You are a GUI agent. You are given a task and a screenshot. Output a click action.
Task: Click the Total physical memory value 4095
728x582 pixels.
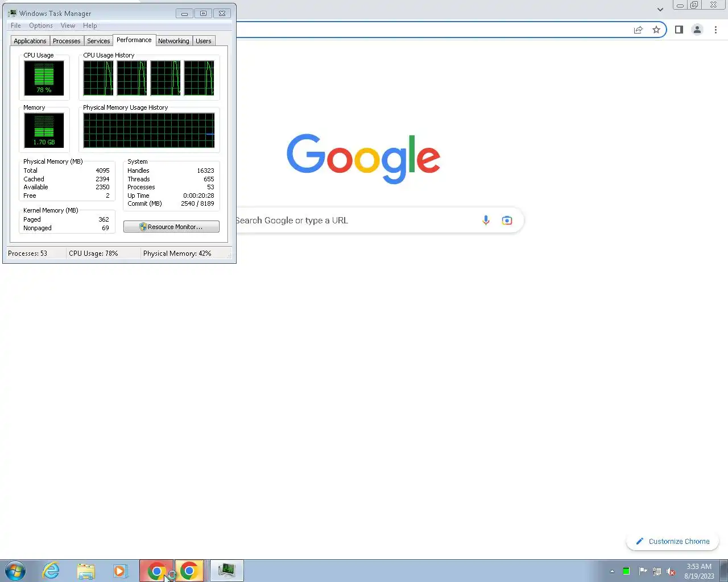click(102, 171)
